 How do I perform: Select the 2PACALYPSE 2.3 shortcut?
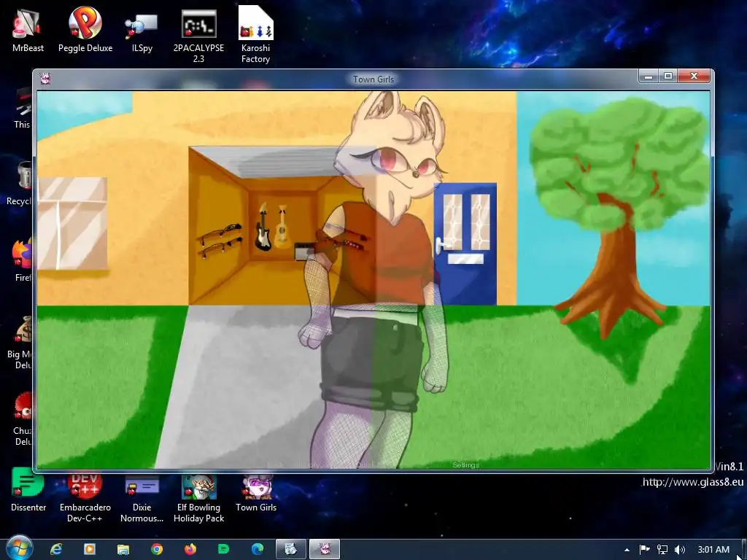[198, 35]
